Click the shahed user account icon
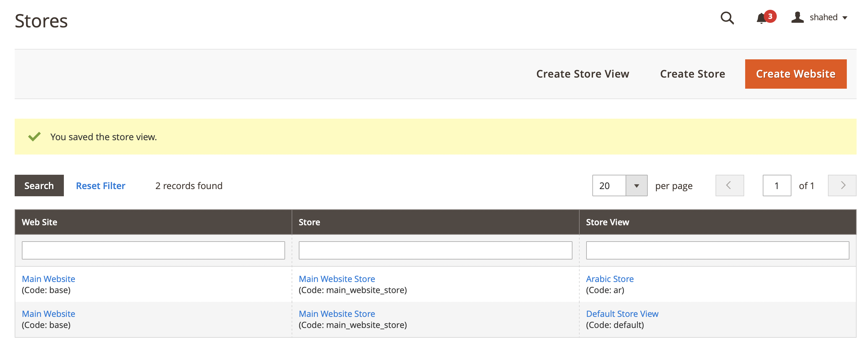The image size is (868, 356). 798,18
